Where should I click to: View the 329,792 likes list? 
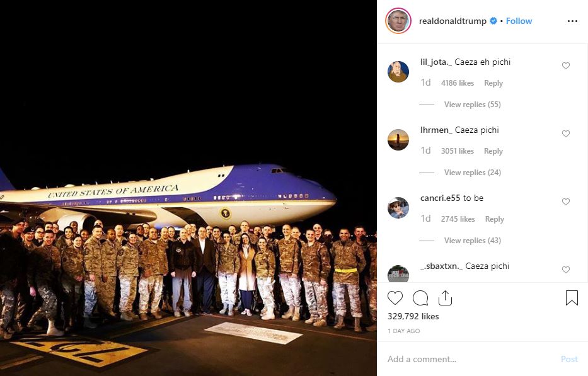tap(413, 316)
